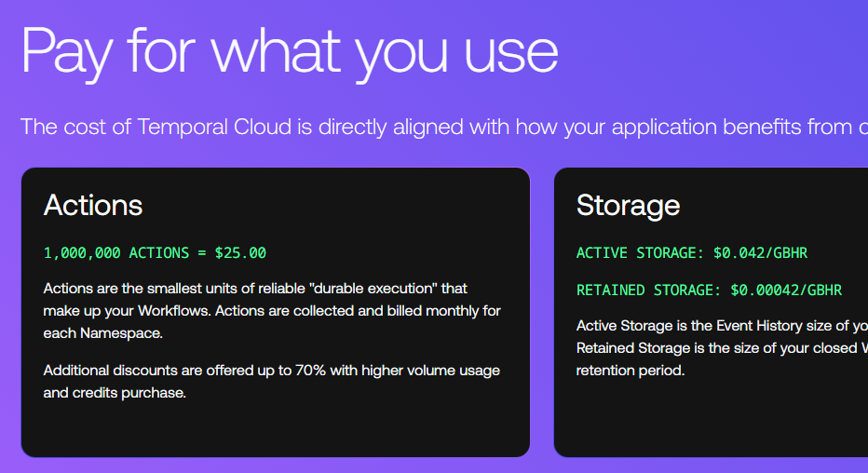This screenshot has height=473, width=868.
Task: Click the $0.00042/GBHR price value
Action: pyautogui.click(x=786, y=291)
